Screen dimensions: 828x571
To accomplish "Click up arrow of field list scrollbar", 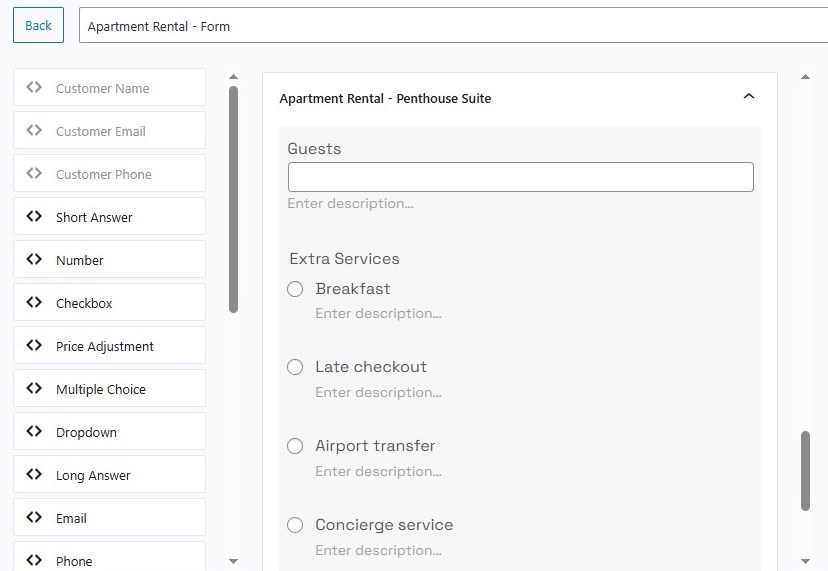I will (233, 77).
